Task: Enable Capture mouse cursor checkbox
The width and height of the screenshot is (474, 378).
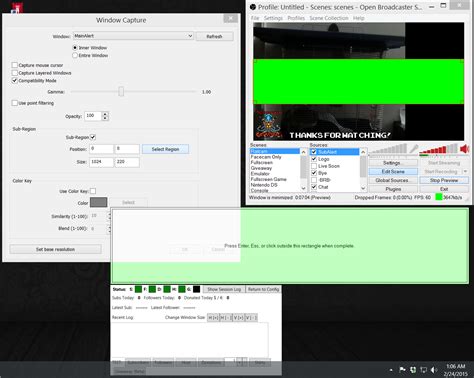Action: tap(15, 65)
